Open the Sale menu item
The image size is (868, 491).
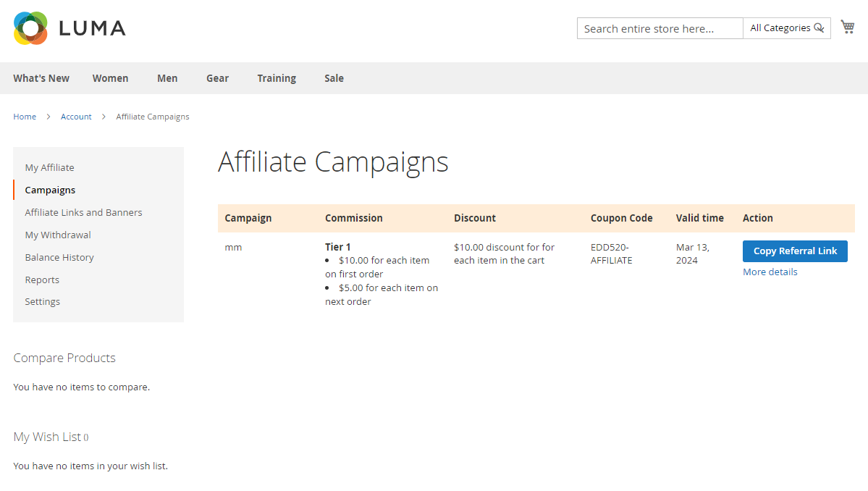(x=334, y=78)
